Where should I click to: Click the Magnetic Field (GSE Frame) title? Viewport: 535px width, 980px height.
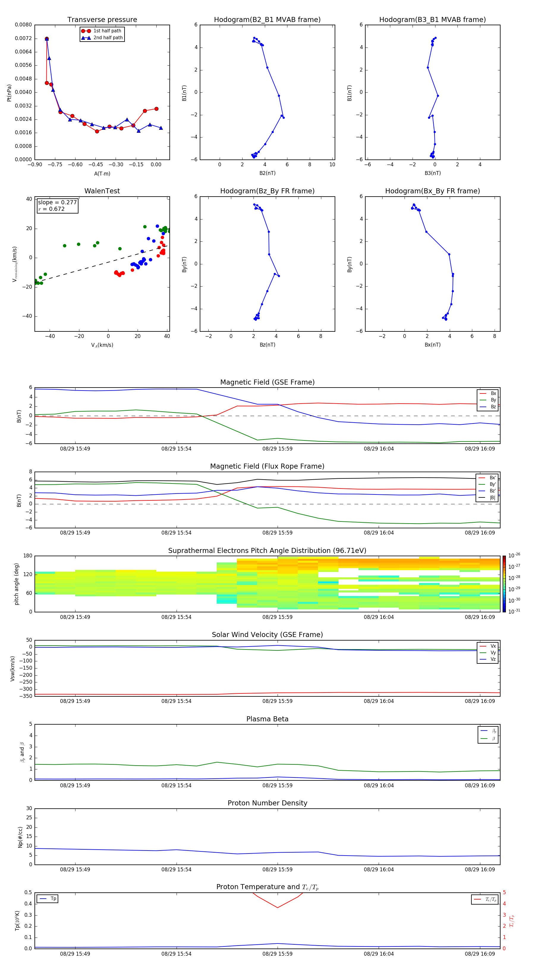click(267, 382)
